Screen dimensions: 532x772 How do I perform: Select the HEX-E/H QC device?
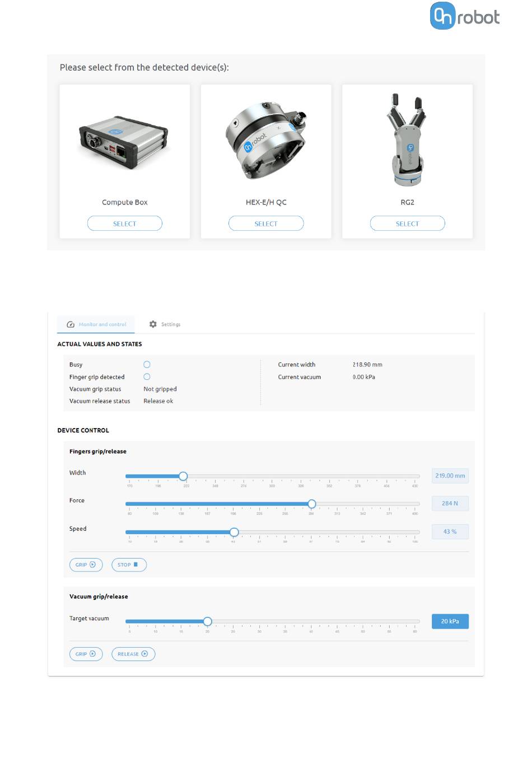[266, 224]
